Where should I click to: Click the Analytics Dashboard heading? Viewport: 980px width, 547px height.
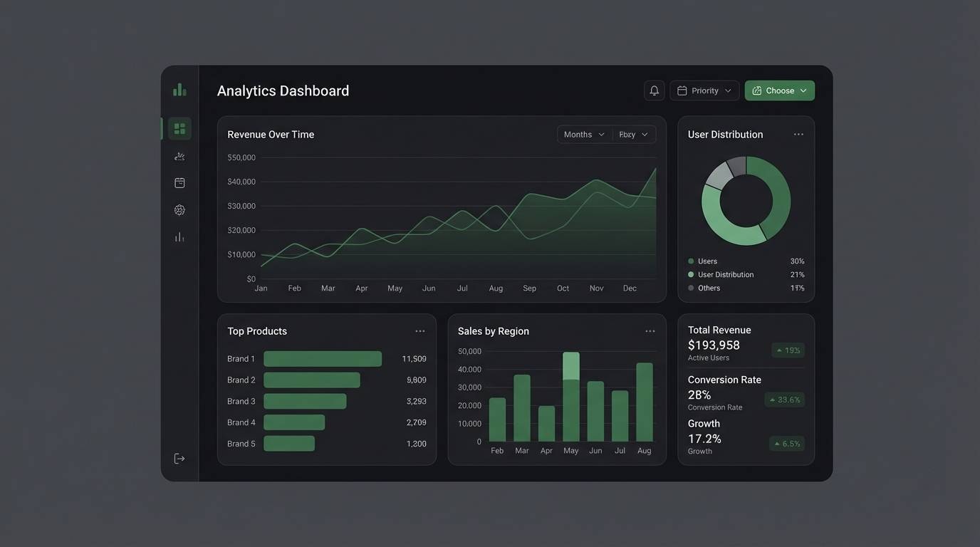pos(283,90)
